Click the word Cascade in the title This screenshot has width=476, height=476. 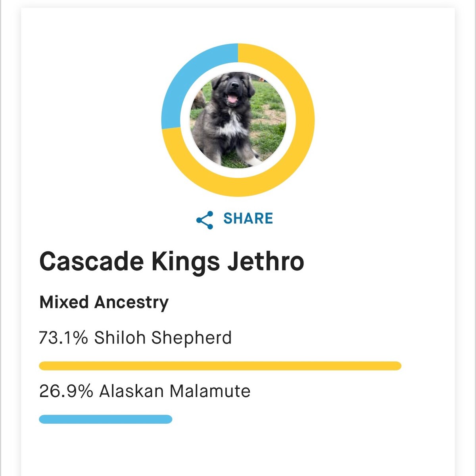91,261
